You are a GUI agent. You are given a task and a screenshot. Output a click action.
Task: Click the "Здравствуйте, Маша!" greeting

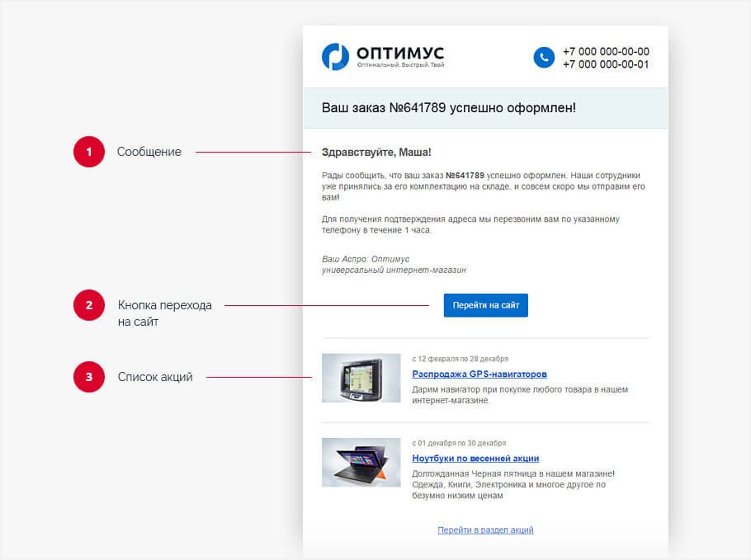(376, 153)
